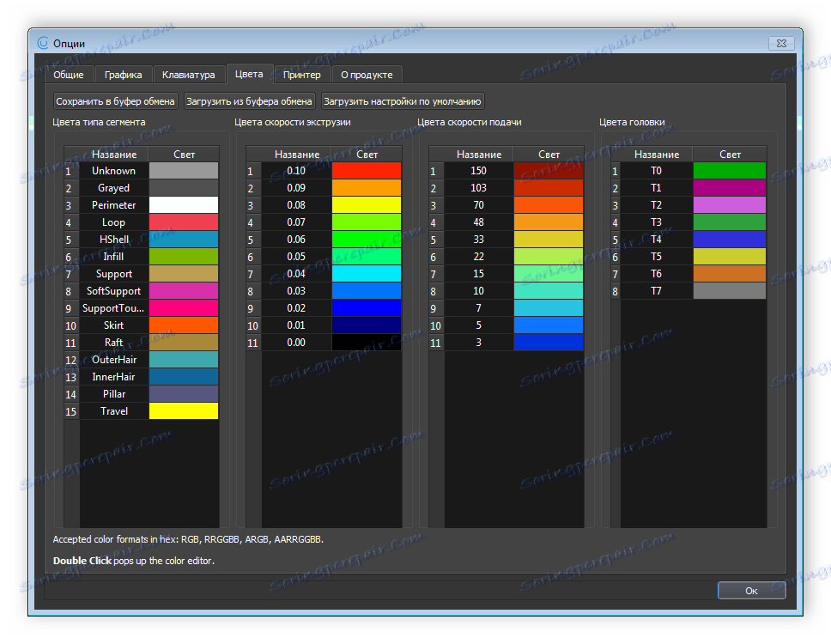The width and height of the screenshot is (831, 644).
Task: Open the Графика tab
Action: click(x=124, y=75)
